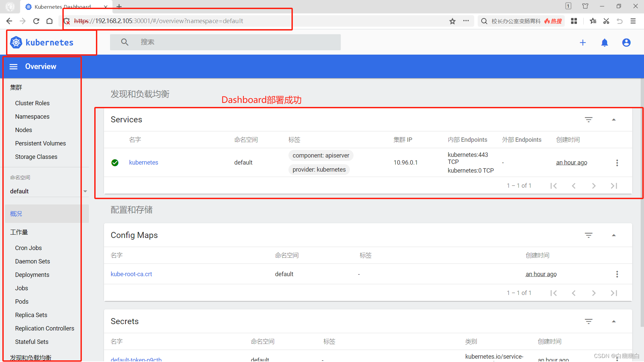Open Pods in sidebar

click(x=21, y=302)
